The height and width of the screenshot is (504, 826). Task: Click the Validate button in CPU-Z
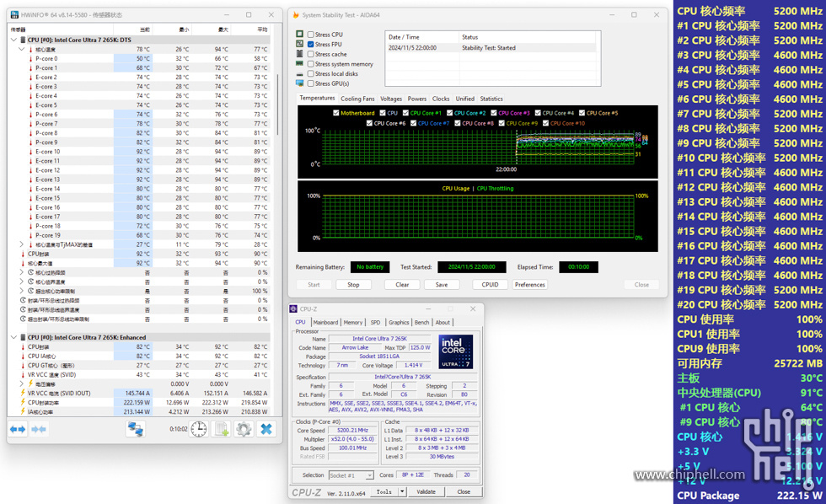pyautogui.click(x=426, y=492)
